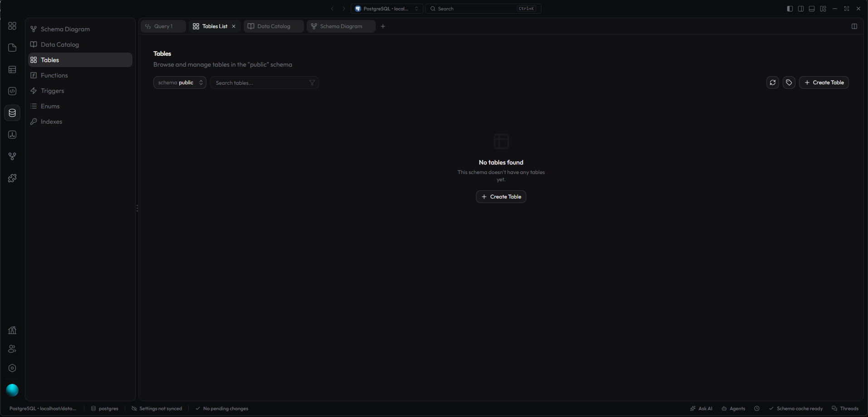Open the files icon in the activity bar
868x417 pixels.
[x=12, y=48]
